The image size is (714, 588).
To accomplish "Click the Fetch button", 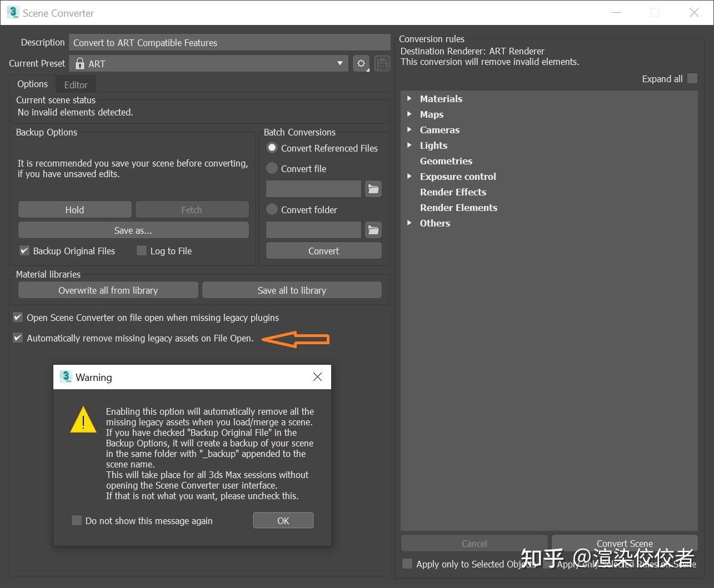I will click(192, 210).
